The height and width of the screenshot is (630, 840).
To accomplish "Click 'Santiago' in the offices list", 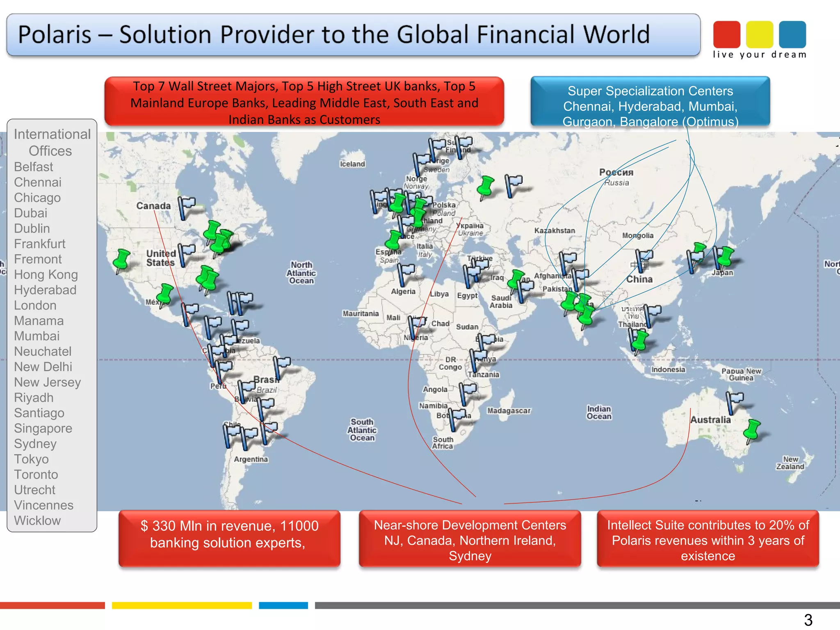I will click(x=39, y=413).
